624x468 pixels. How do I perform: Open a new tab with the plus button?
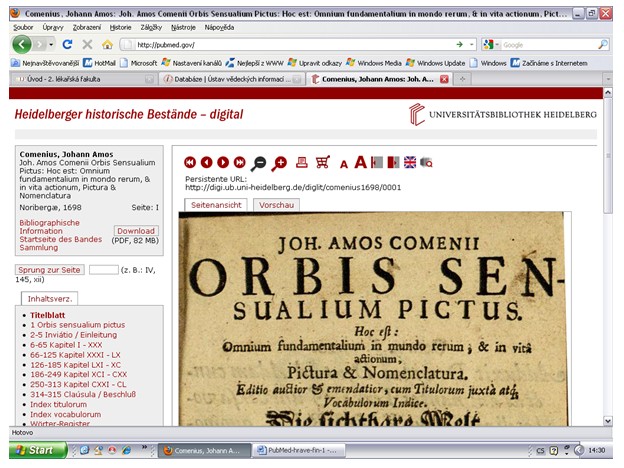(x=462, y=79)
